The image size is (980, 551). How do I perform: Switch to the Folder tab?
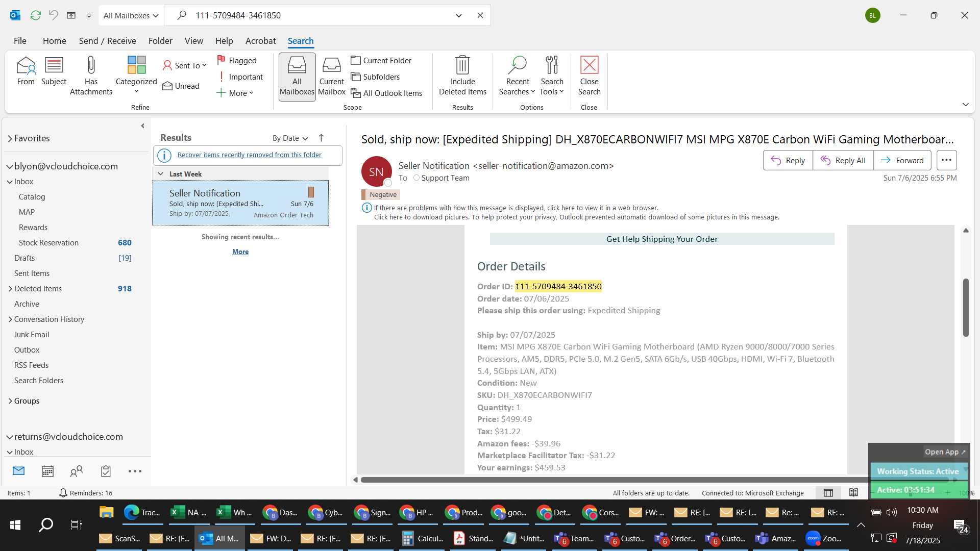160,41
